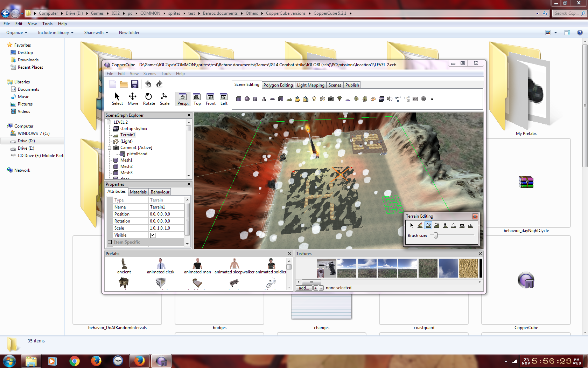Pick the pointer tool in Terrain Editing
The height and width of the screenshot is (368, 588).
[x=412, y=225]
